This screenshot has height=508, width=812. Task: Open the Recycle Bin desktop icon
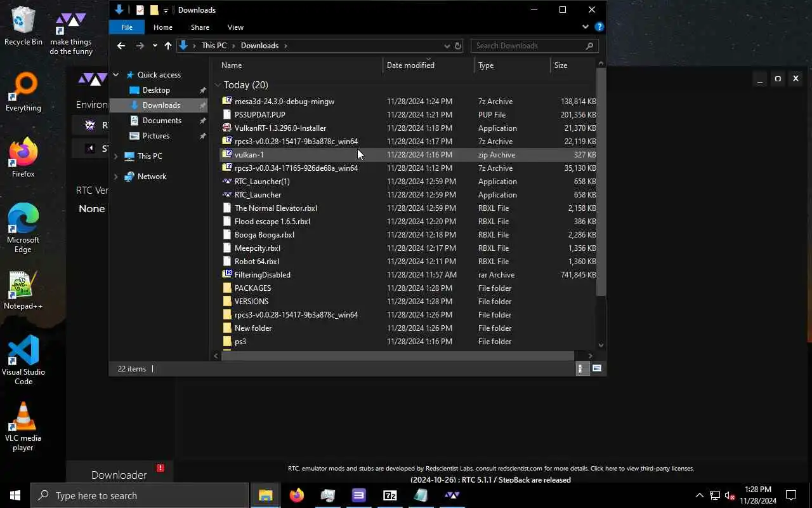(x=23, y=26)
